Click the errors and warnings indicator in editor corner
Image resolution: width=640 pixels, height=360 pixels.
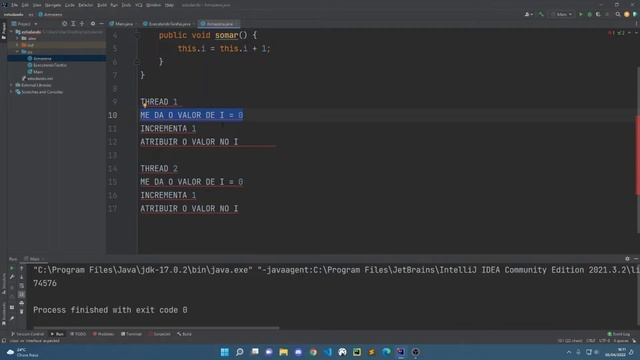[x=617, y=33]
